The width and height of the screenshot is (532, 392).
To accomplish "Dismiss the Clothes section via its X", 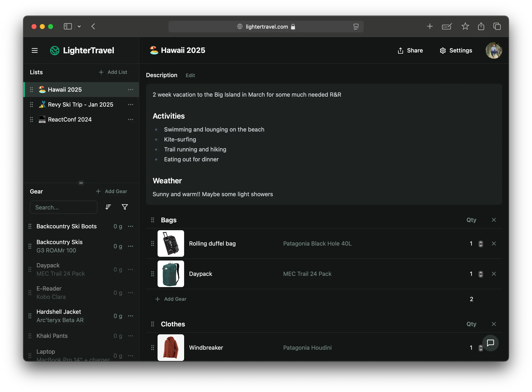I will coord(494,324).
